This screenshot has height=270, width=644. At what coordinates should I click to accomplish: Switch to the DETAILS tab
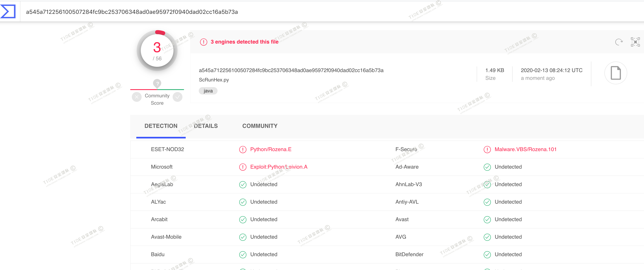click(206, 126)
